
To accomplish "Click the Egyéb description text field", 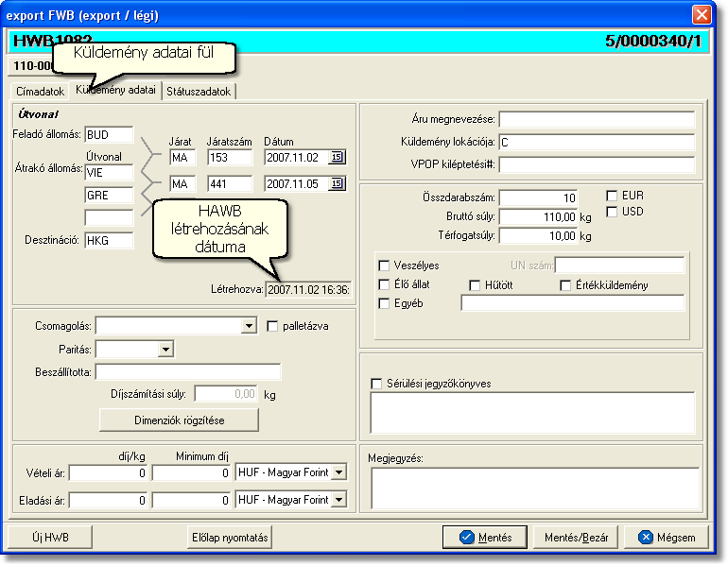I will coord(572,303).
